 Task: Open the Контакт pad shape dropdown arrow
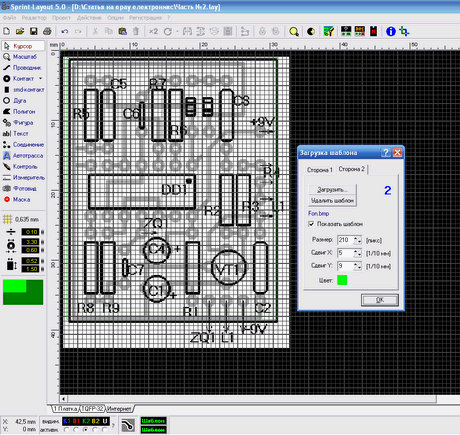(41, 79)
